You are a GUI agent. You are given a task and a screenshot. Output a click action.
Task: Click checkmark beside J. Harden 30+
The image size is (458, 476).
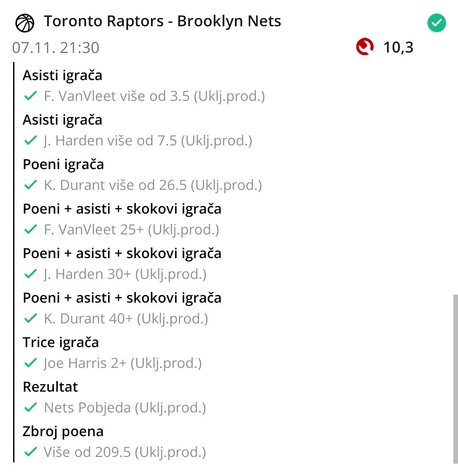31,274
